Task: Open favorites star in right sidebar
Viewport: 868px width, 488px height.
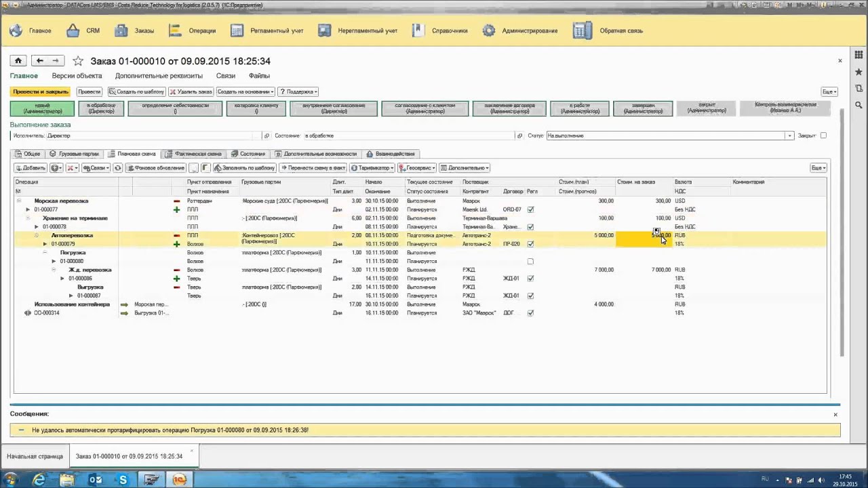Action: coord(859,72)
